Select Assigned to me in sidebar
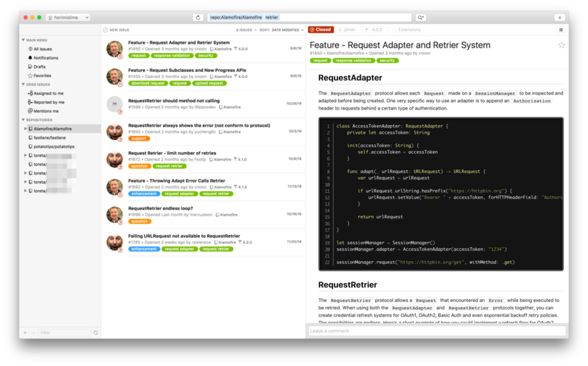 [48, 94]
